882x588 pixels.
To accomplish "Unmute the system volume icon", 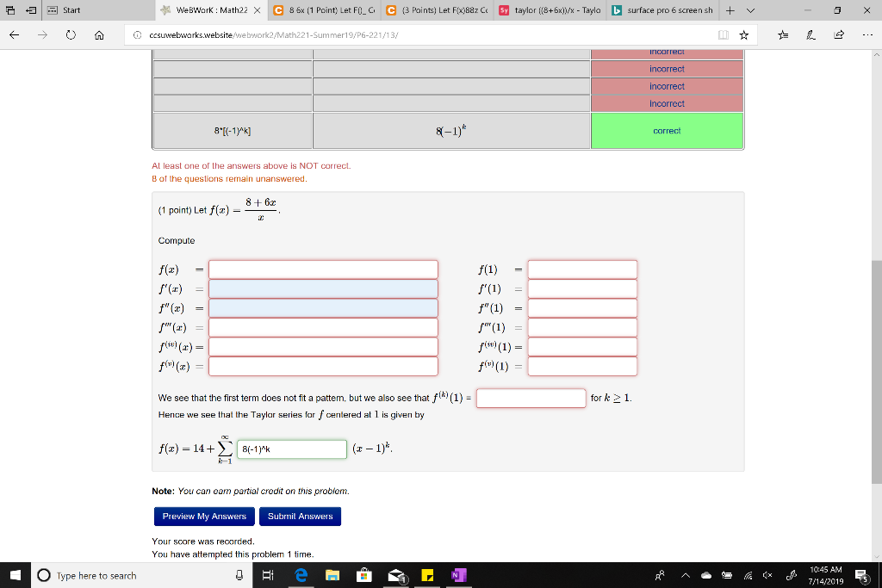I will click(x=767, y=575).
